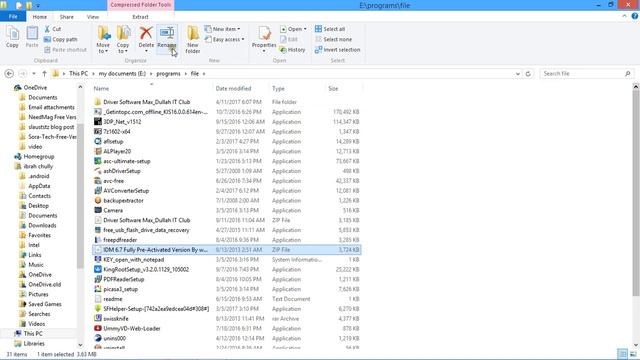Click the navigation pane scrollbar
Image resolution: width=640 pixels, height=360 pixels.
[x=80, y=196]
